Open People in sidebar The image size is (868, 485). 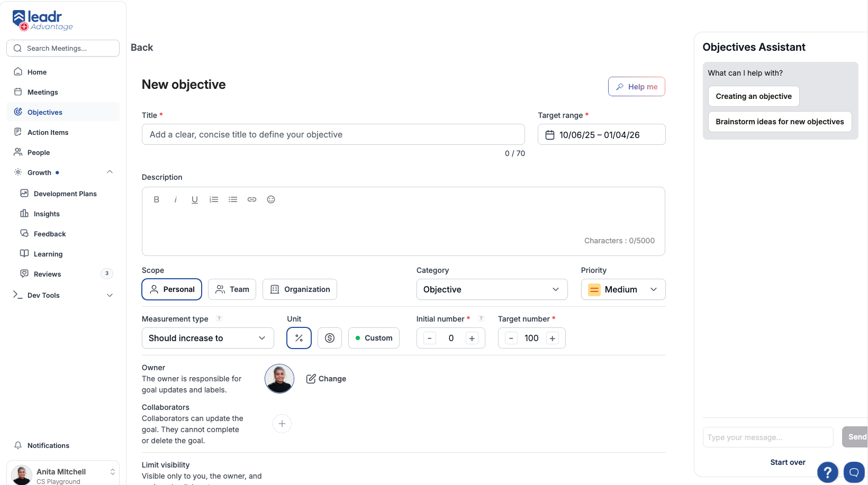pyautogui.click(x=63, y=152)
